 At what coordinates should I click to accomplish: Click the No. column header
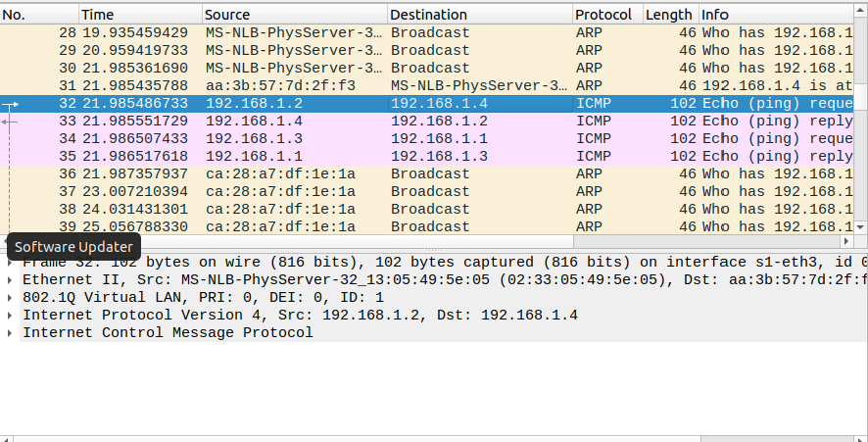tap(39, 15)
